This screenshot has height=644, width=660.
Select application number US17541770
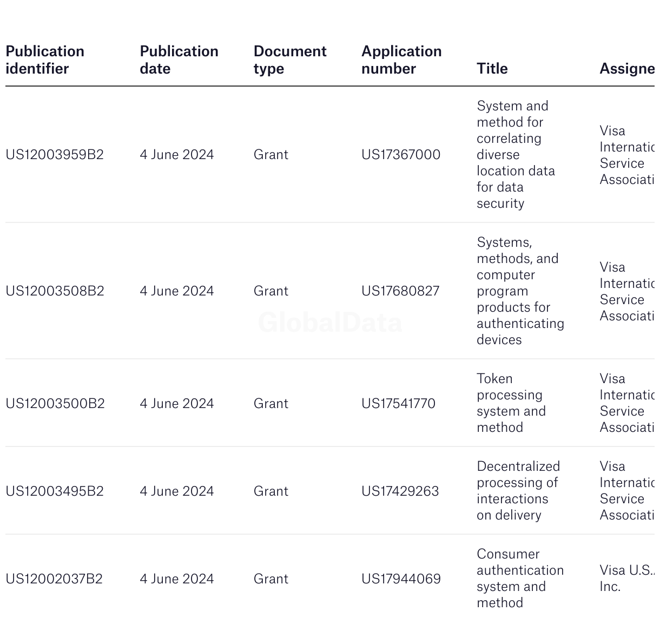pos(398,404)
